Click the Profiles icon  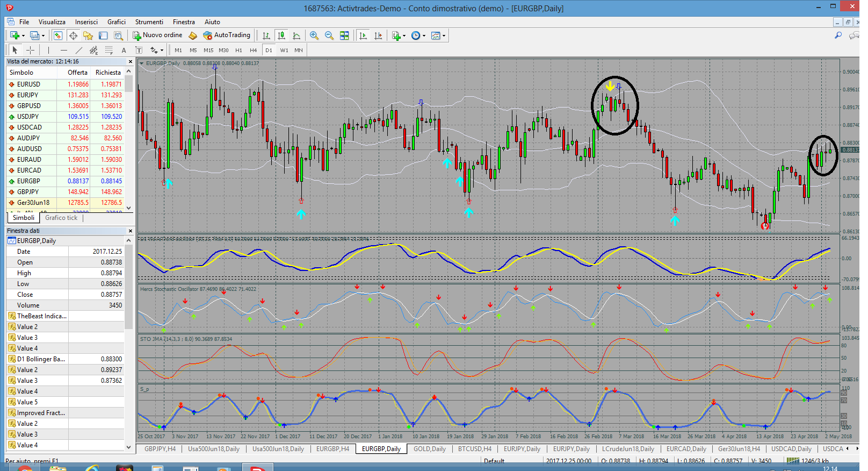click(35, 35)
